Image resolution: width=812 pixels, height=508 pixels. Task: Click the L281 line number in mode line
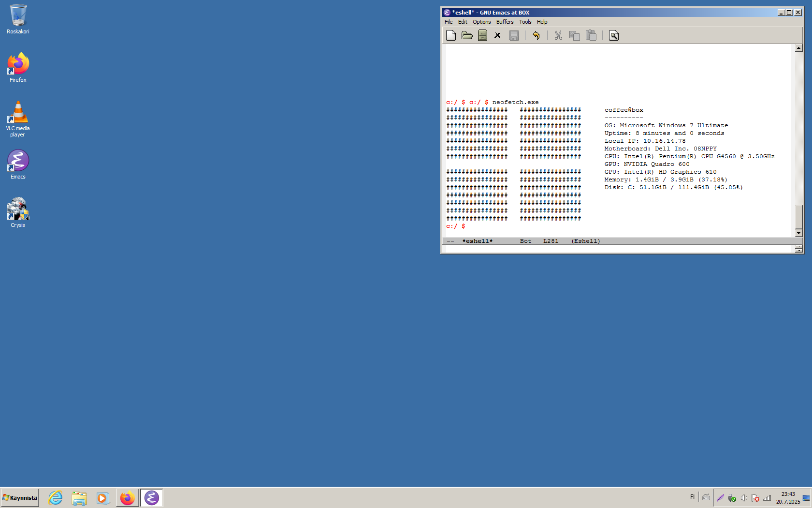pyautogui.click(x=551, y=241)
